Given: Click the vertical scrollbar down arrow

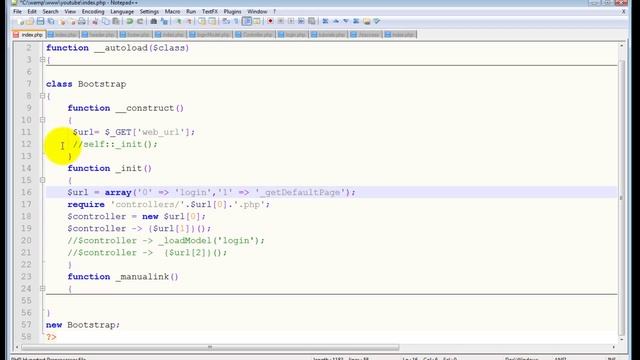Looking at the screenshot, I should tap(622, 339).
